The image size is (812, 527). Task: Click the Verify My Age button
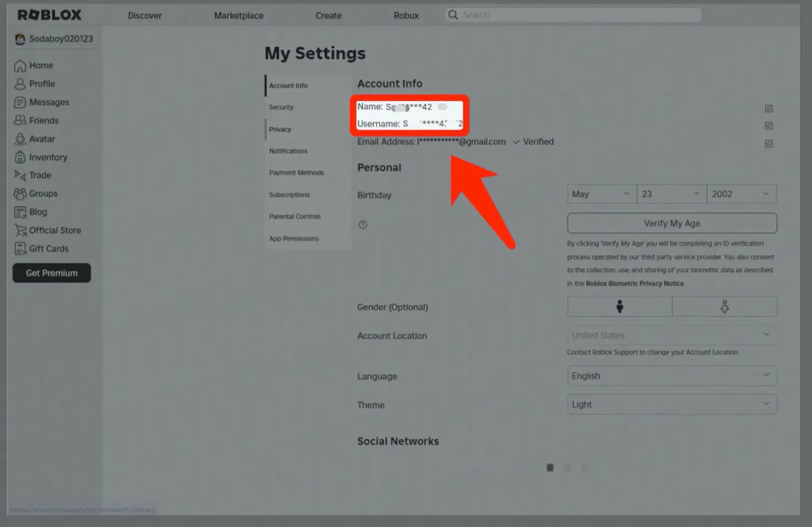point(672,223)
